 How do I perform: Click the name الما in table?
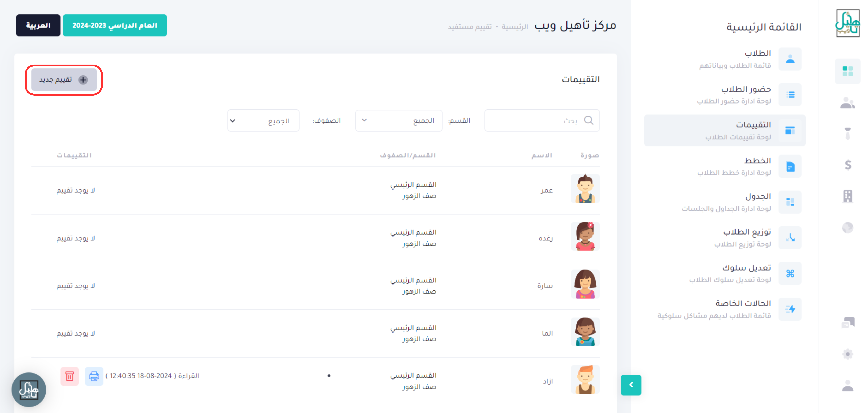(x=547, y=333)
